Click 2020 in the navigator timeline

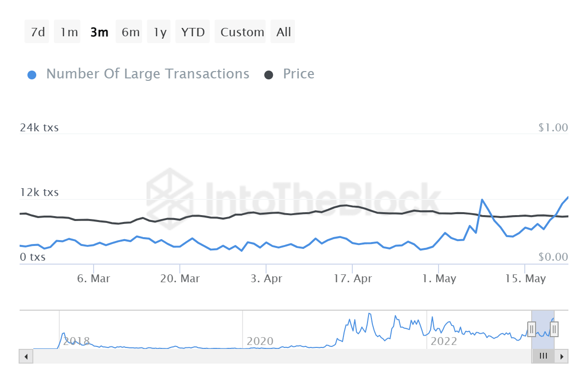(260, 341)
